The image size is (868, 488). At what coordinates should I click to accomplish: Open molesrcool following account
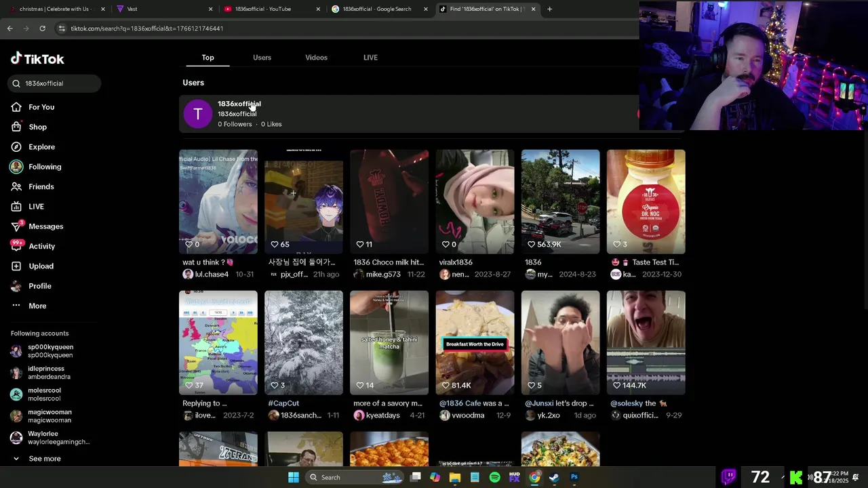[45, 394]
